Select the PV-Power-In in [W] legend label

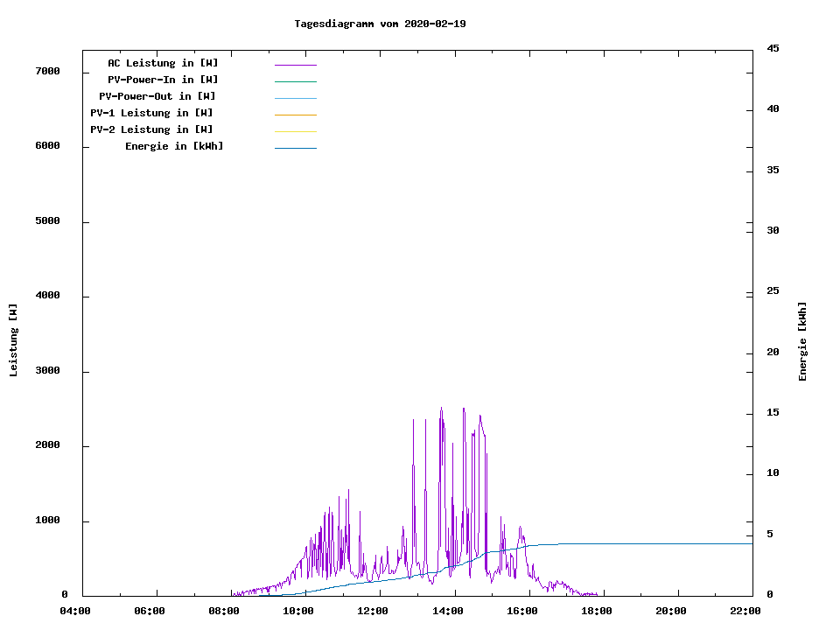pyautogui.click(x=163, y=80)
